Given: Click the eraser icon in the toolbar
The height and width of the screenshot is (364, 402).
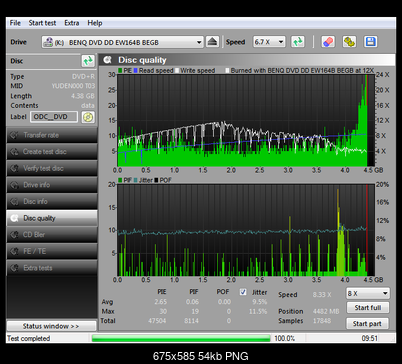Looking at the screenshot, I should click(x=328, y=42).
